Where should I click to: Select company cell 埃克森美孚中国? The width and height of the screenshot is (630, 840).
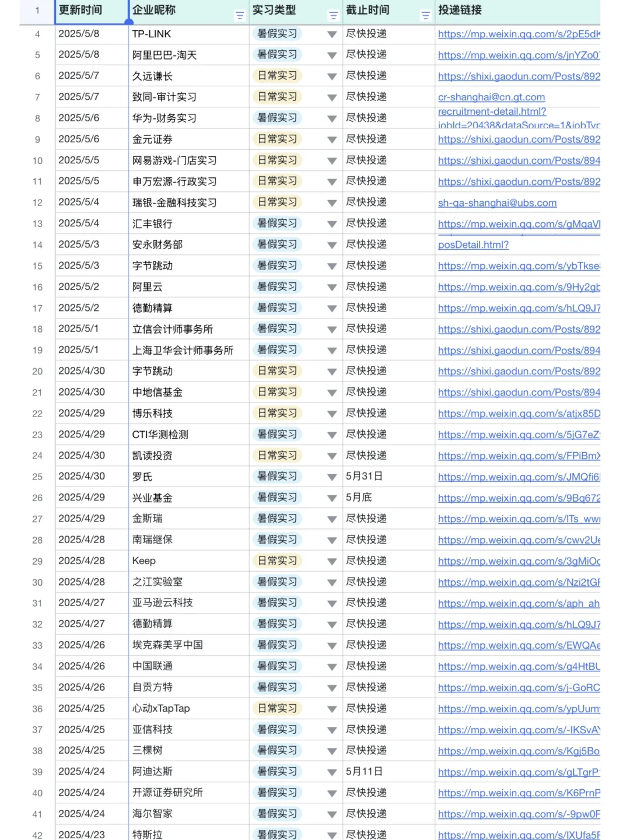pyautogui.click(x=188, y=645)
